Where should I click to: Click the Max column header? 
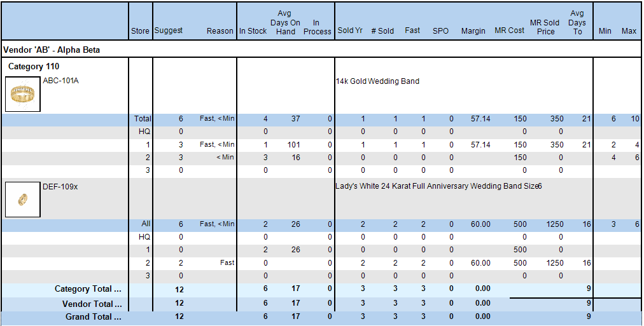629,31
